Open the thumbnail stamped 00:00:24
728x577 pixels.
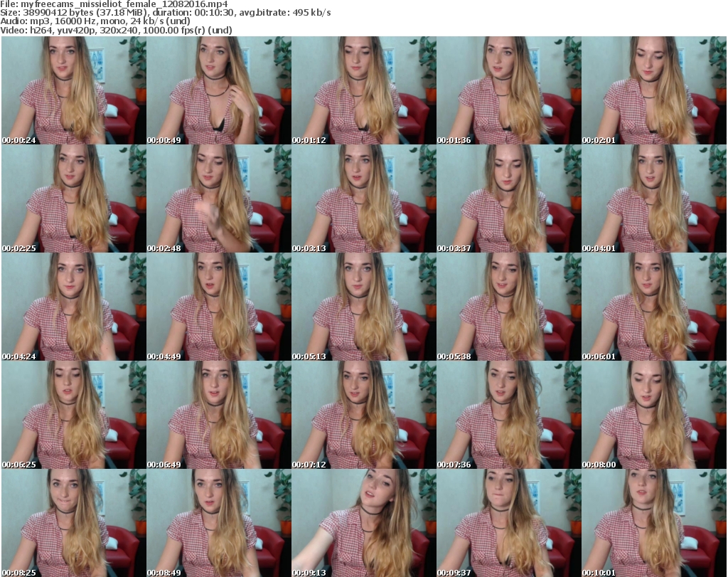[x=74, y=90]
